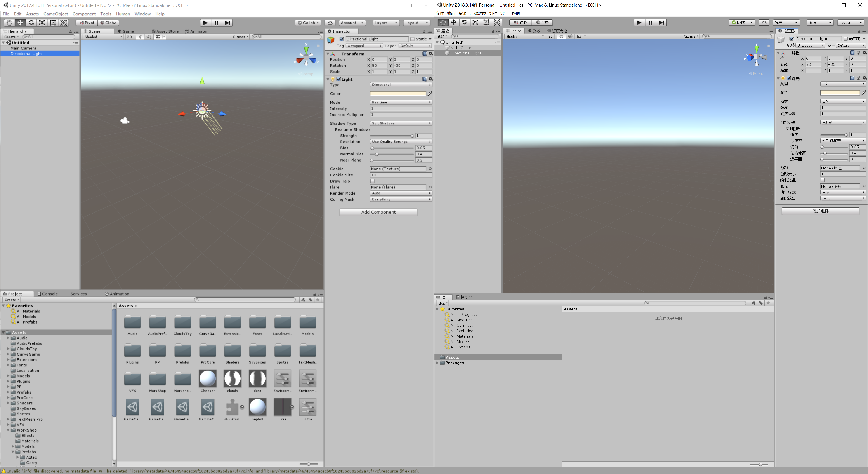Screen dimensions: 868x474
Task: Select the Hand tool in left Unity toolbar
Action: click(9, 23)
